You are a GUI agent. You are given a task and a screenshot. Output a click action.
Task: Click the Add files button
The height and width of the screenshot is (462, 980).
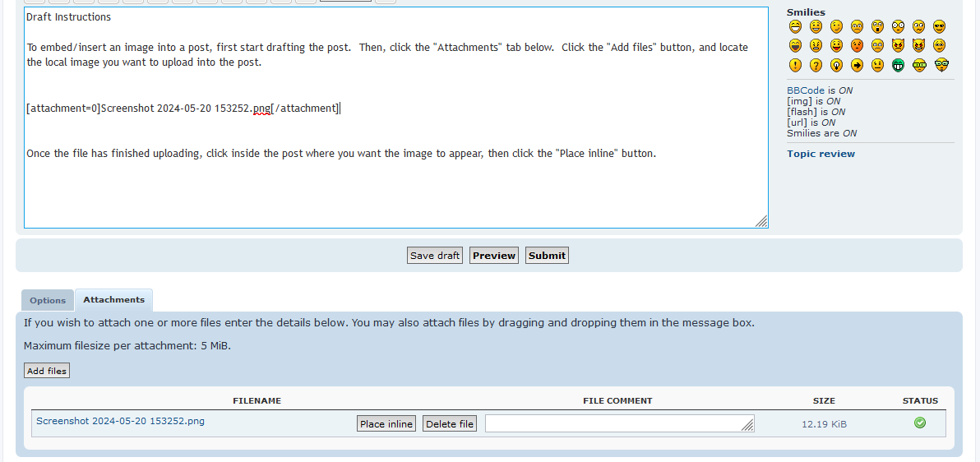click(x=47, y=371)
